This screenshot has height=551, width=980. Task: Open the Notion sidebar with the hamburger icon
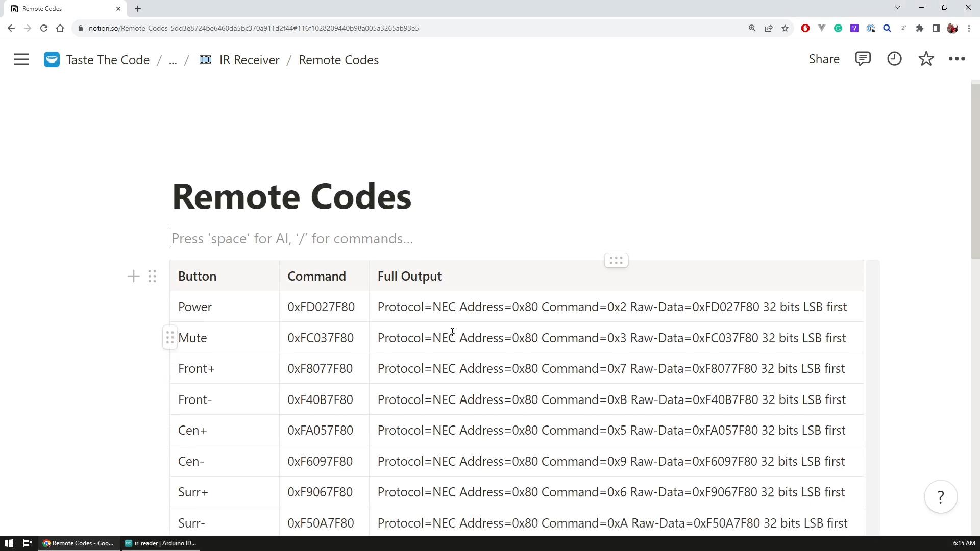(x=21, y=59)
